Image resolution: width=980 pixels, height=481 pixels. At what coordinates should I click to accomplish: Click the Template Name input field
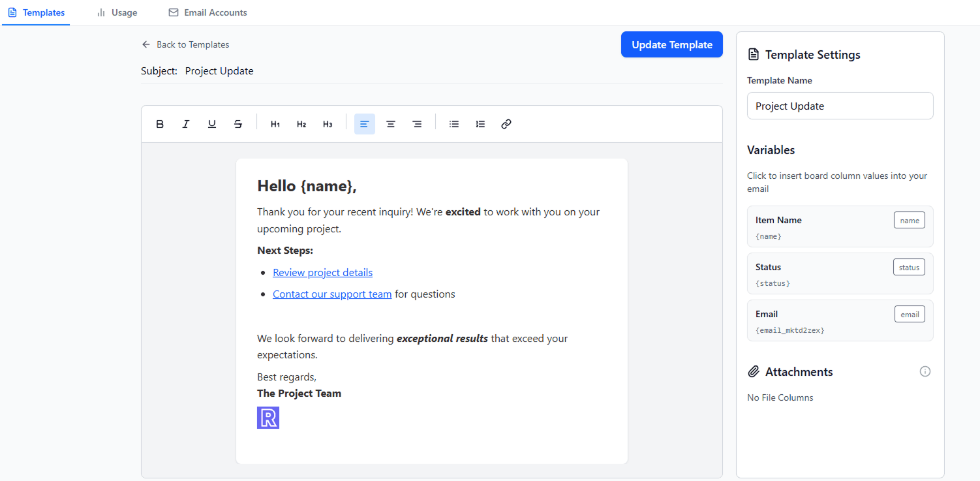click(x=840, y=105)
